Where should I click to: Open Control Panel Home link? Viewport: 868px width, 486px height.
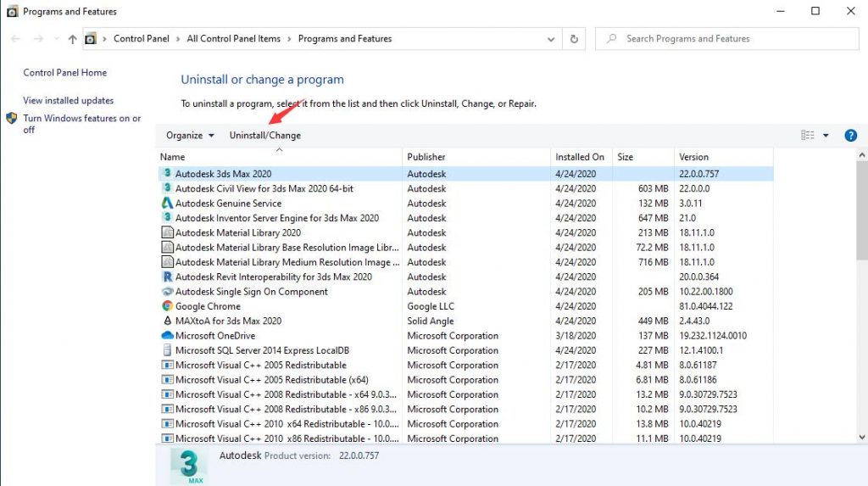click(x=64, y=73)
